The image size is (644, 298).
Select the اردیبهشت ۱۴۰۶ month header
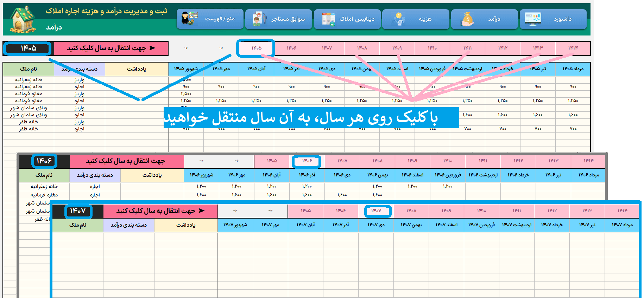pyautogui.click(x=483, y=175)
